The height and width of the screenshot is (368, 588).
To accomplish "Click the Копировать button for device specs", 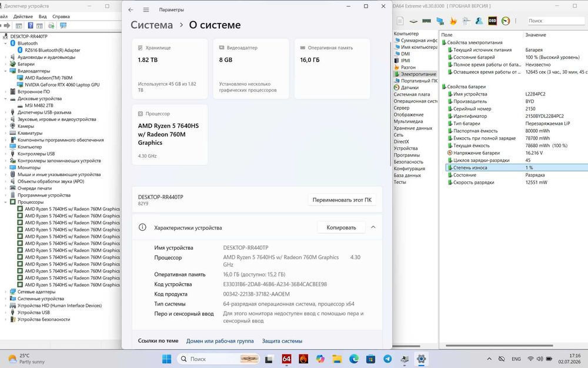I will (341, 227).
